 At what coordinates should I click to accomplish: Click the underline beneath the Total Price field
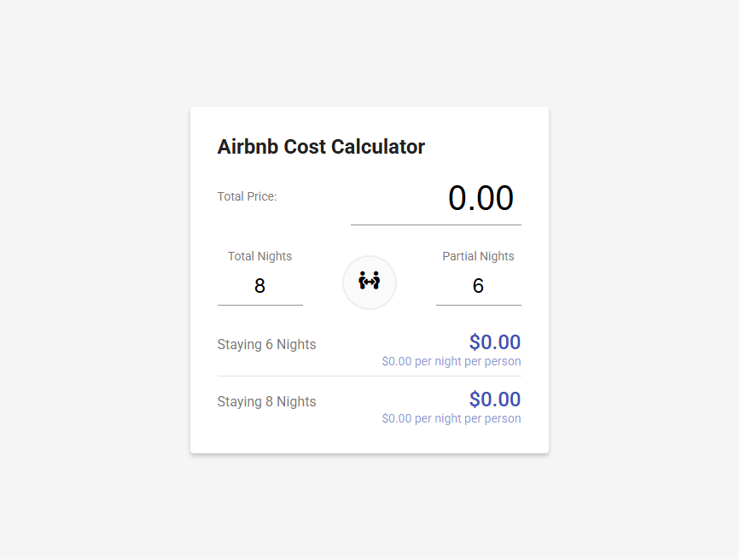pos(436,225)
